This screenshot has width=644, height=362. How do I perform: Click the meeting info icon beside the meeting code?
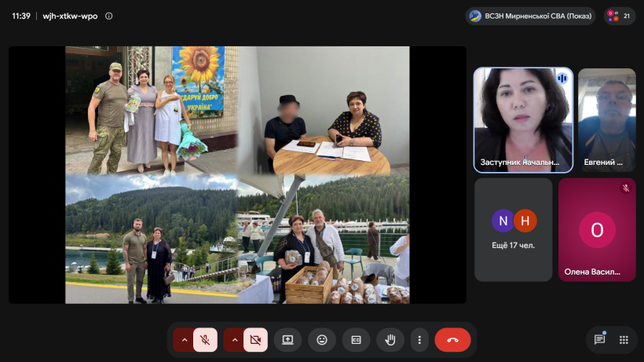tap(109, 16)
